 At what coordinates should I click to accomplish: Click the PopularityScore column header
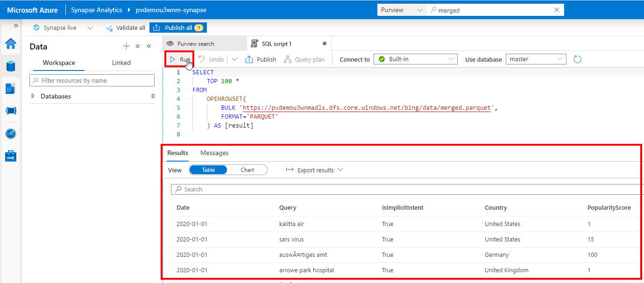tap(609, 207)
